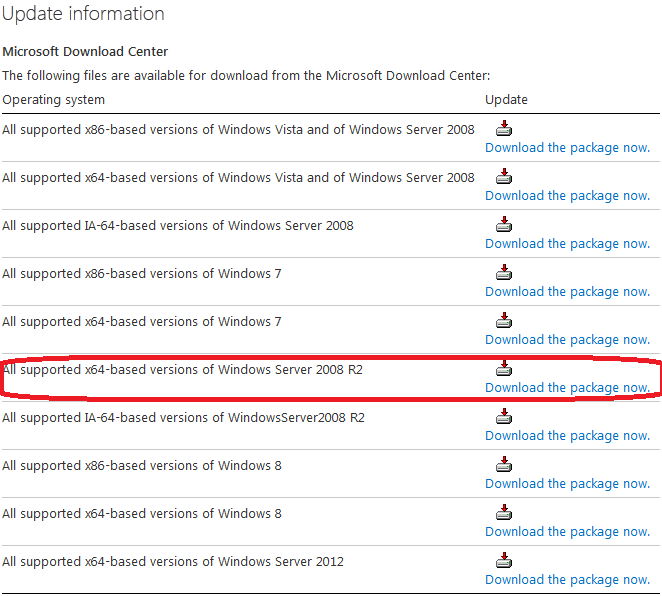Click download icon for x86 Windows Vista
Image resolution: width=662 pixels, height=596 pixels.
point(504,128)
